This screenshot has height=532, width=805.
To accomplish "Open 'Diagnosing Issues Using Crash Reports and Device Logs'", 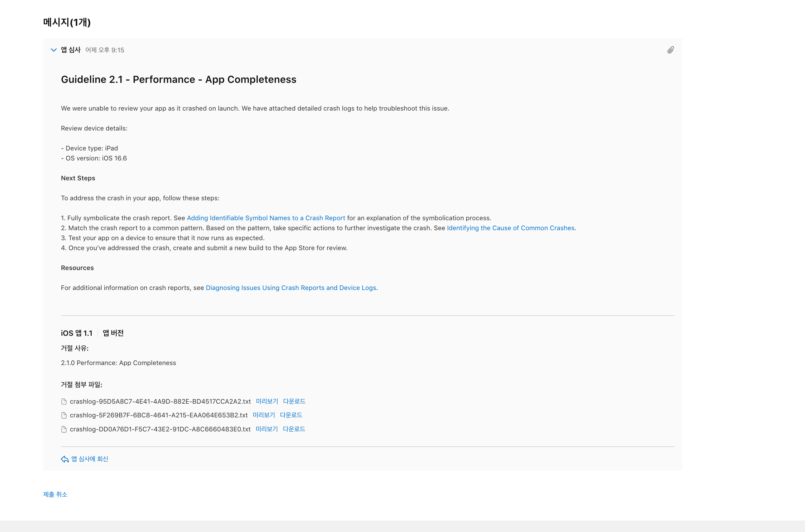I will [x=291, y=287].
